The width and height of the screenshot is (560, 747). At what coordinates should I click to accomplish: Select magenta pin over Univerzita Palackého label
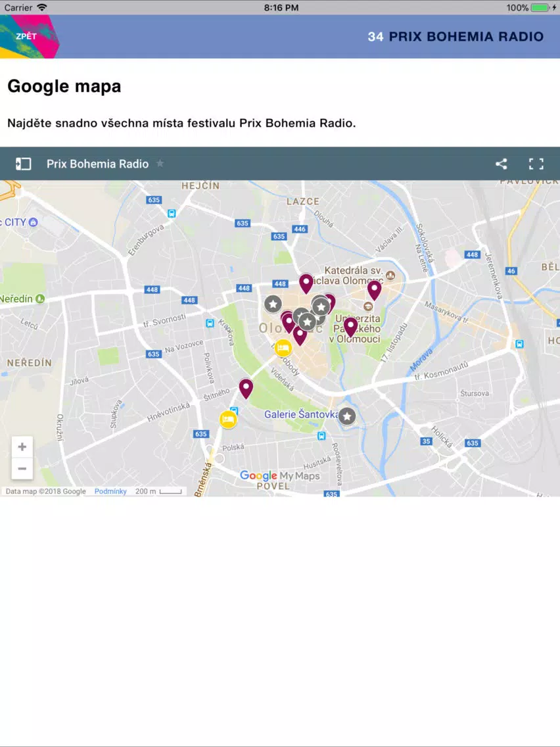point(350,327)
